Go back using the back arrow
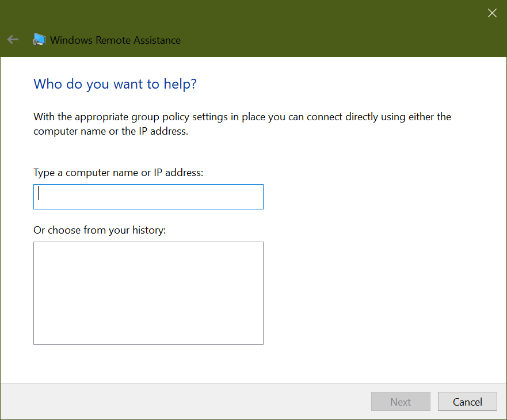This screenshot has height=420, width=507. 13,40
